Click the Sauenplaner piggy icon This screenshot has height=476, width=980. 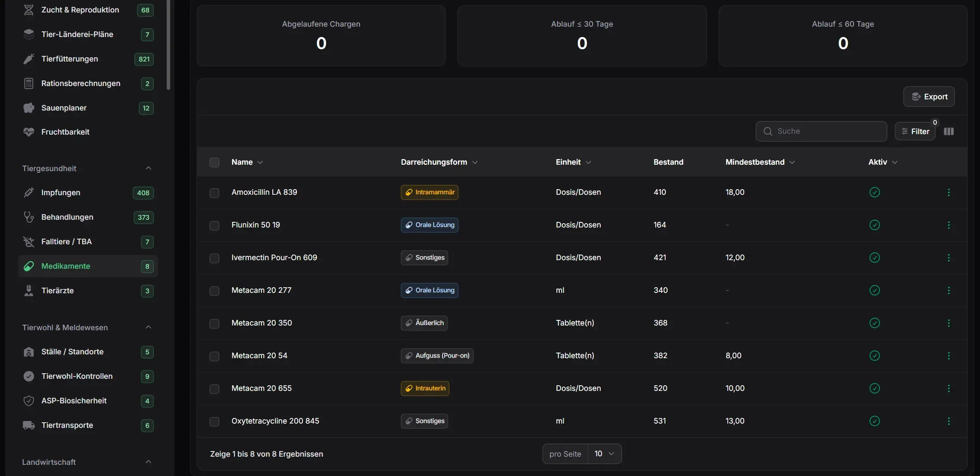click(x=29, y=108)
